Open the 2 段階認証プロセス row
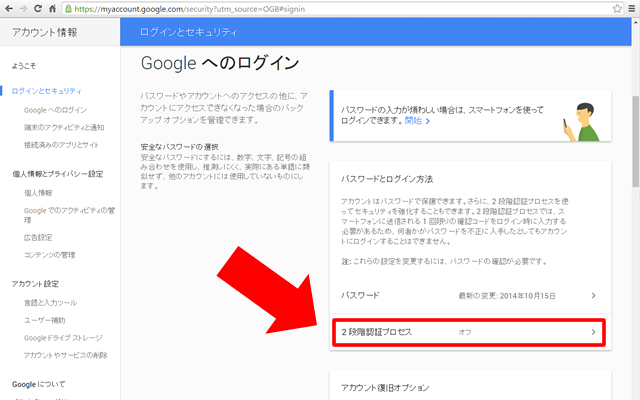 469,332
